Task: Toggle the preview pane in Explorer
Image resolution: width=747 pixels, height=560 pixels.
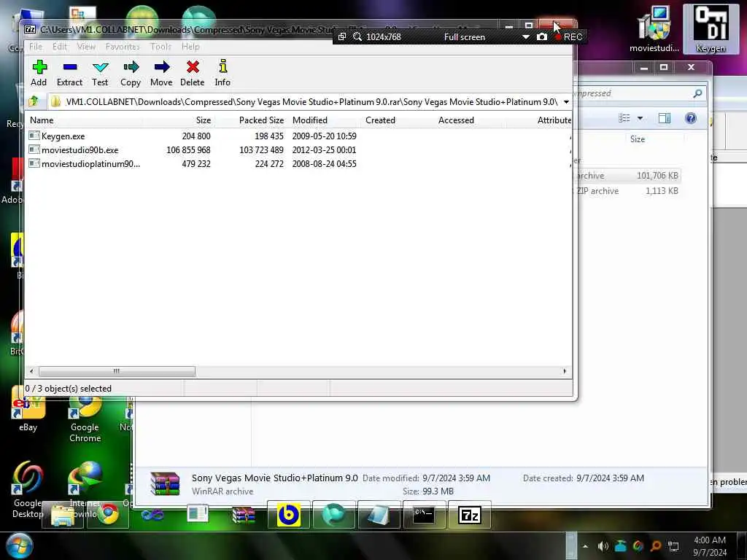Action: pos(665,118)
